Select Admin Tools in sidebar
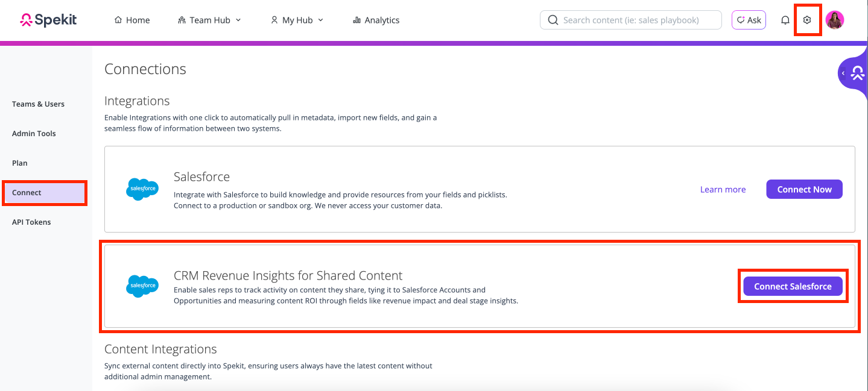The height and width of the screenshot is (391, 868). pyautogui.click(x=34, y=134)
